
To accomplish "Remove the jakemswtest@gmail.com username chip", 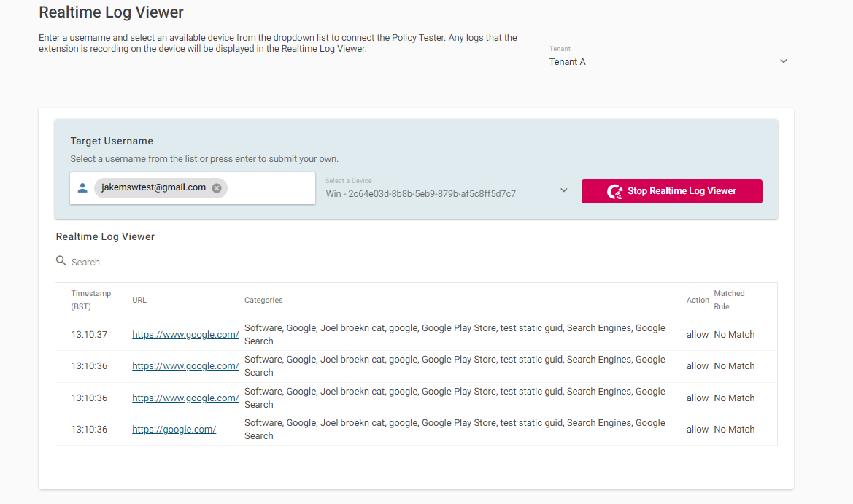I will tap(217, 188).
